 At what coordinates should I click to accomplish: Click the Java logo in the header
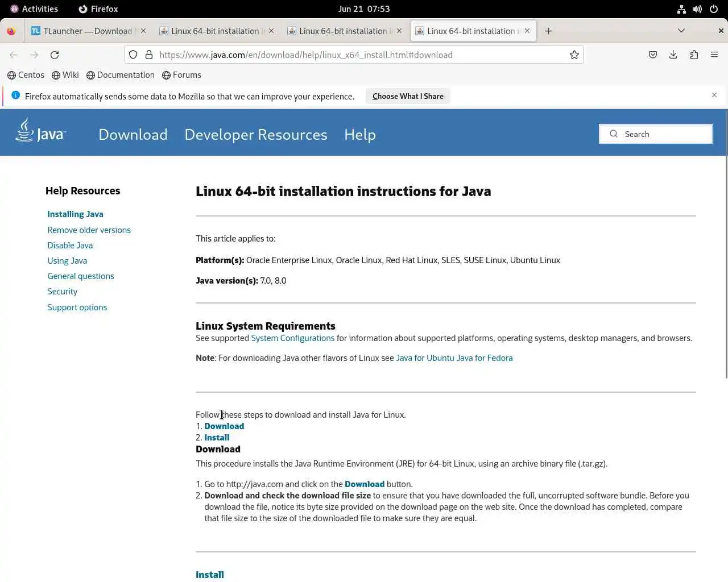[x=40, y=130]
